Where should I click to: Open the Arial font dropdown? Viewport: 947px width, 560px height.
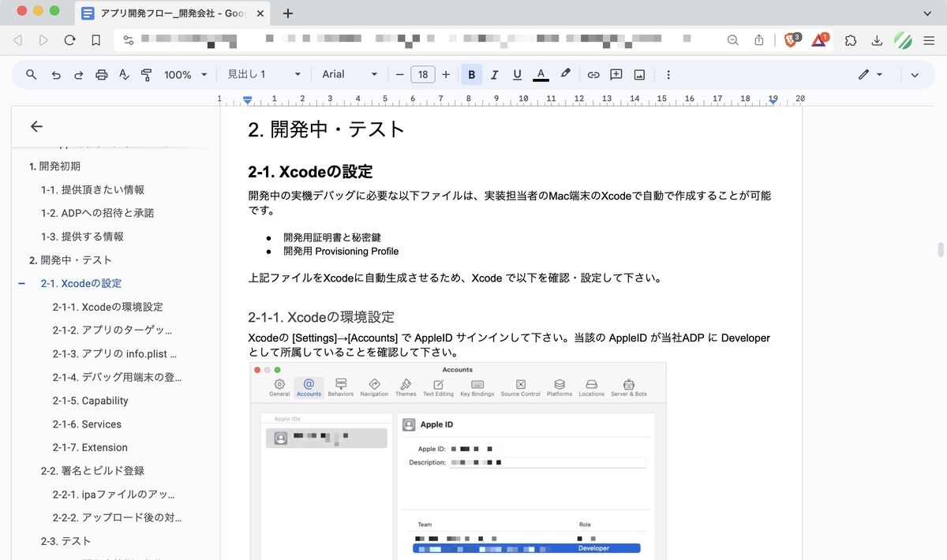350,75
